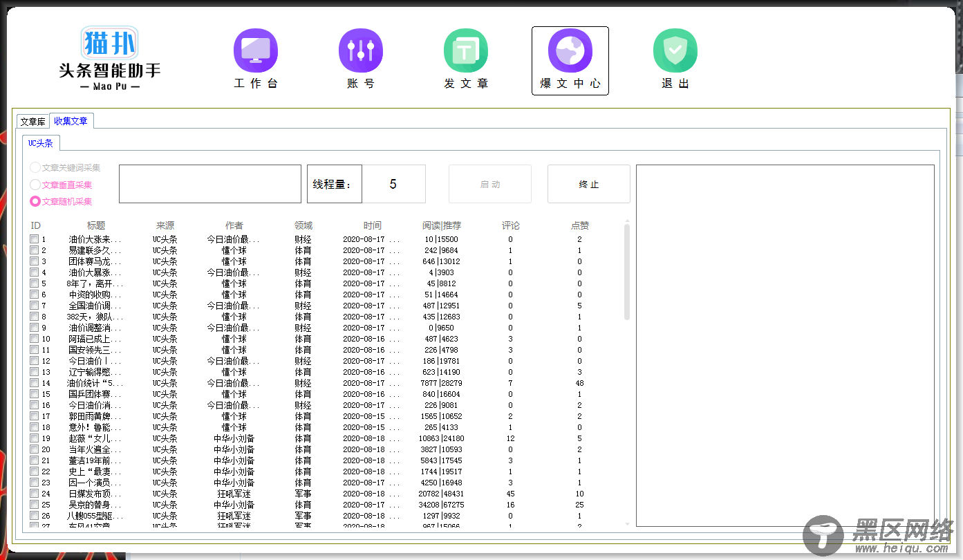Viewport: 963px width, 560px height.
Task: Click the 线程量 value field showing 5
Action: click(x=393, y=184)
